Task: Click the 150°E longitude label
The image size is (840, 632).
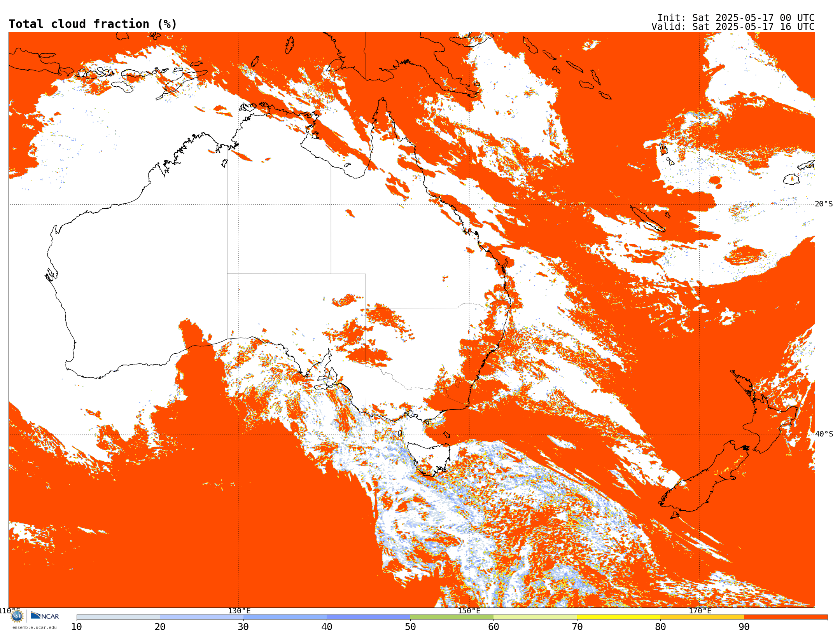Action: pos(469,611)
